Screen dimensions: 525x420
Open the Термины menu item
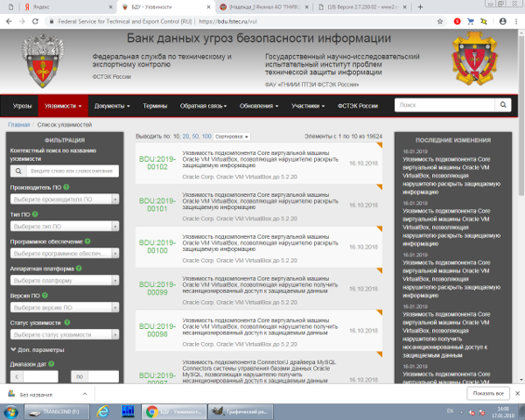pyautogui.click(x=155, y=106)
